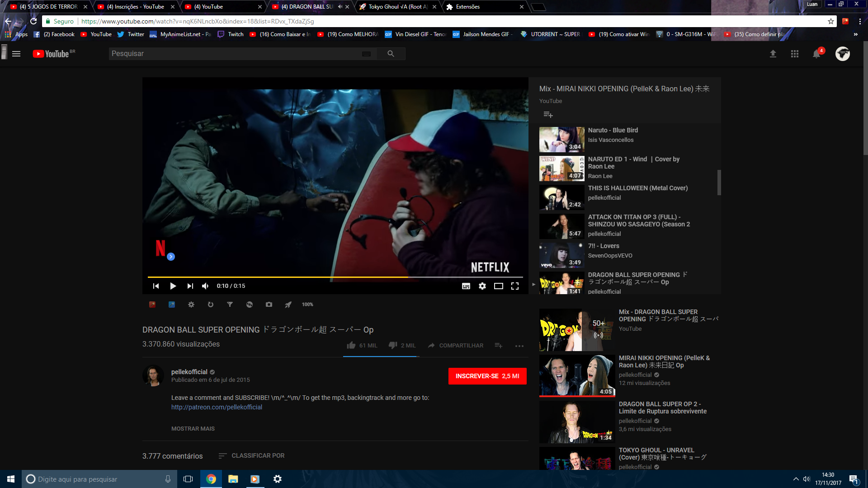This screenshot has width=868, height=488.
Task: Click the film reel cinema mode icon
Action: [x=250, y=305]
